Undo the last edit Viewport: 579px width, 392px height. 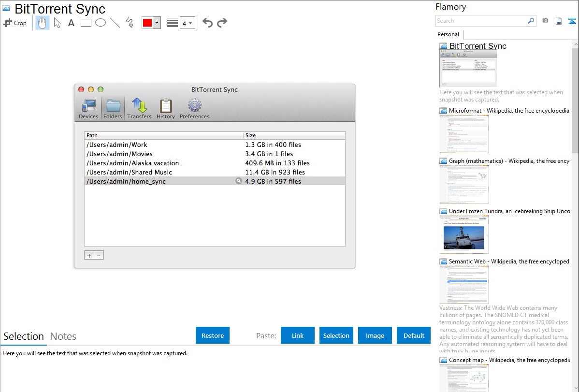[207, 23]
